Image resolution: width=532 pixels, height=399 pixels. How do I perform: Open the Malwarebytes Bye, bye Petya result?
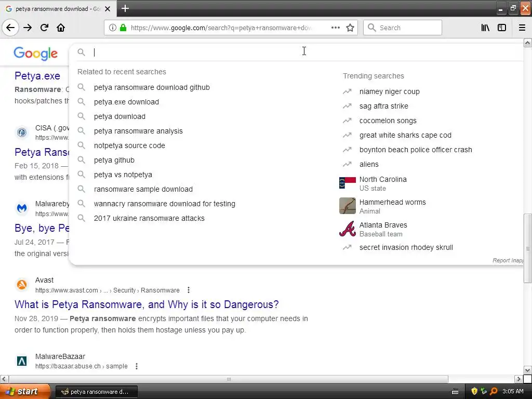[42, 228]
